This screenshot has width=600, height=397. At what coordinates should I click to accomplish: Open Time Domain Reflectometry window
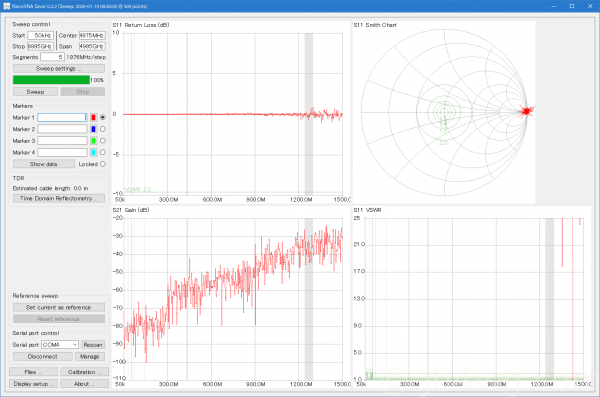pyautogui.click(x=59, y=198)
